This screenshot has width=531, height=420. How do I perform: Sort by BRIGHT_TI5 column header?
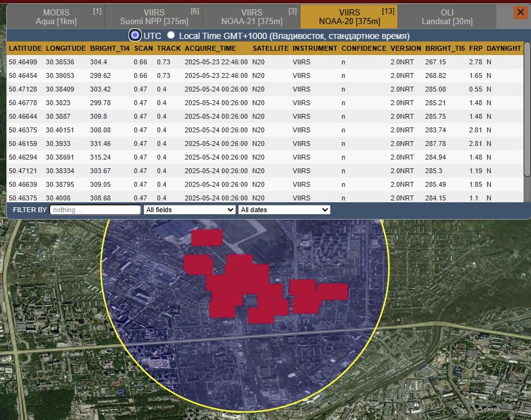point(445,48)
